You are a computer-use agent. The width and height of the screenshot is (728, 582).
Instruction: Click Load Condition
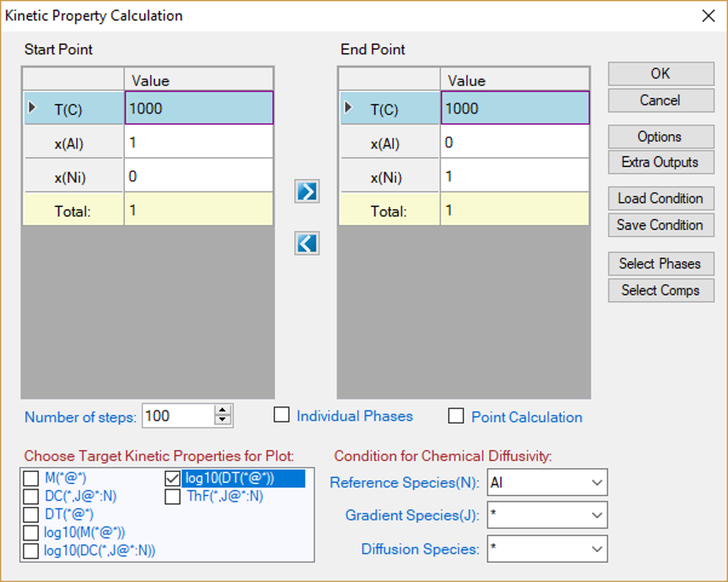[x=660, y=198]
